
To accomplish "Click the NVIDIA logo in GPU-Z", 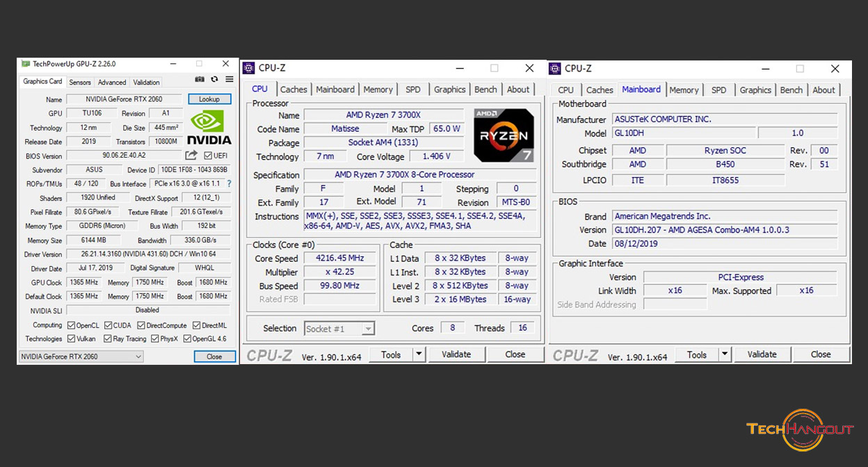I will click(x=210, y=127).
